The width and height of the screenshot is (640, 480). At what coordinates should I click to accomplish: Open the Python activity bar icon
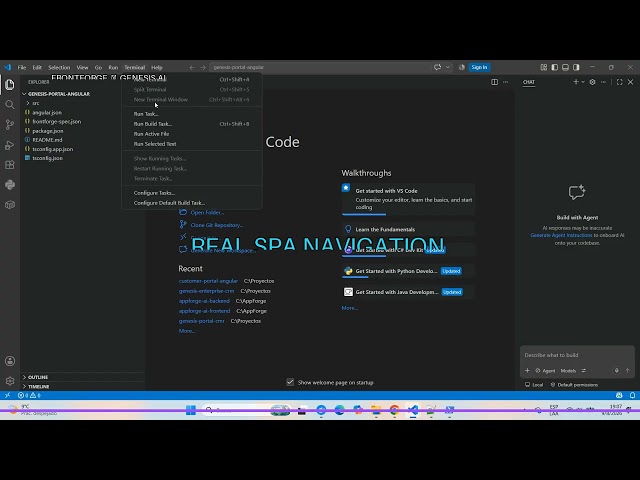click(10, 185)
